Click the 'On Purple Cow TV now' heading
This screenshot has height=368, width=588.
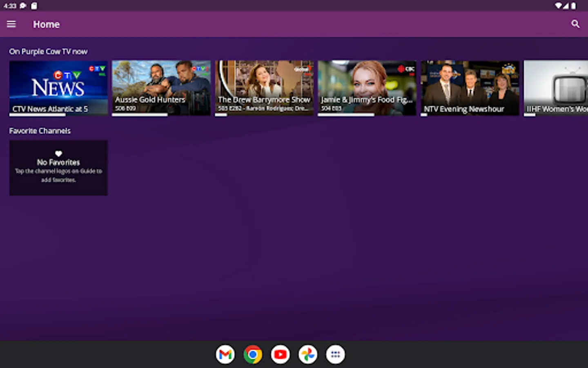(48, 52)
